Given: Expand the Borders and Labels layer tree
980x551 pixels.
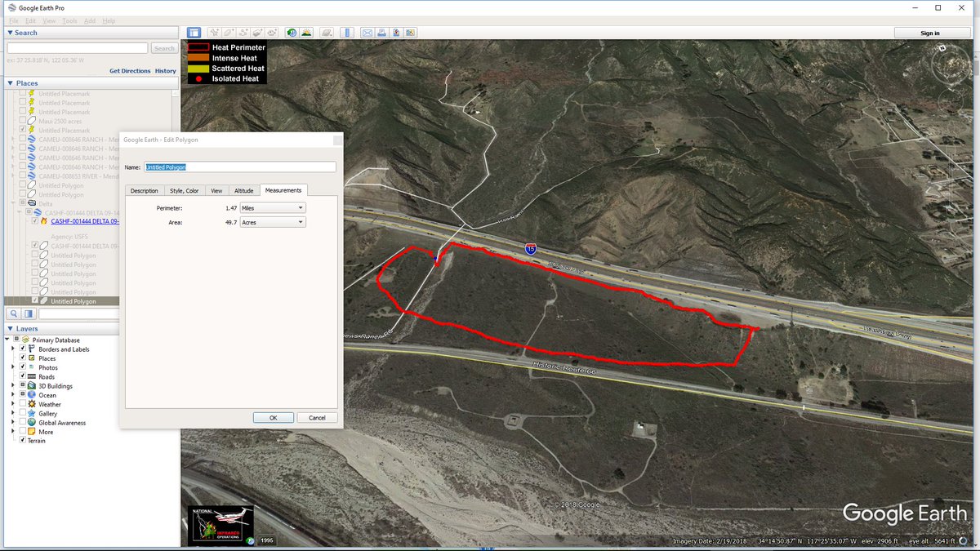Looking at the screenshot, I should (x=13, y=349).
